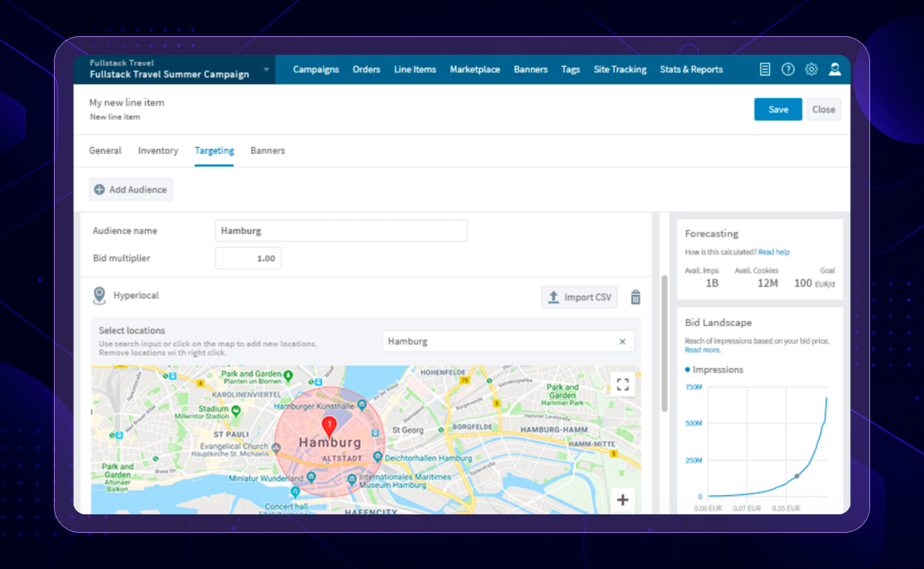Open Stats & Reports menu

pos(691,69)
